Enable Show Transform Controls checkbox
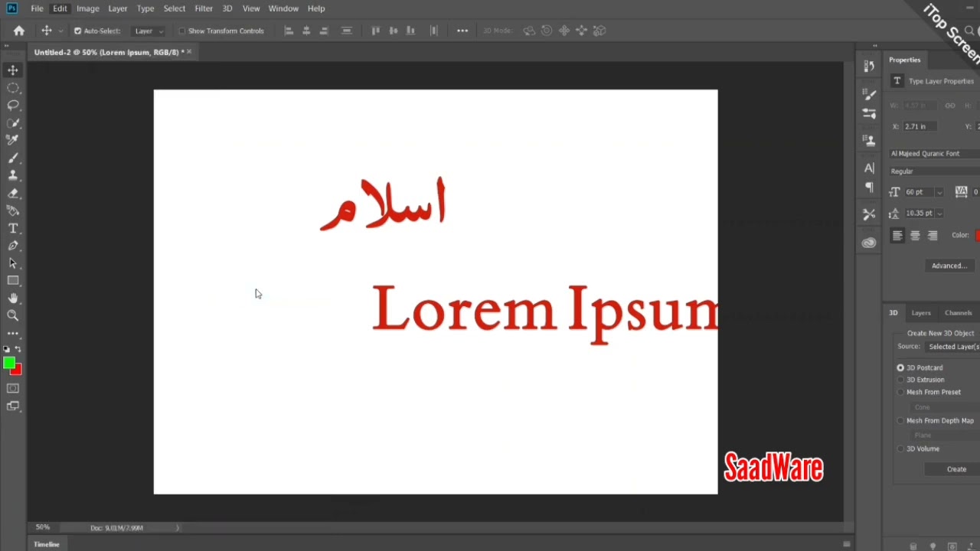This screenshot has width=980, height=551. coord(182,31)
